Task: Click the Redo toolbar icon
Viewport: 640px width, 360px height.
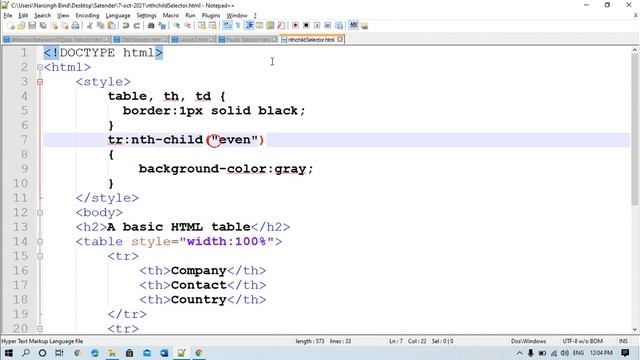Action: [x=137, y=26]
